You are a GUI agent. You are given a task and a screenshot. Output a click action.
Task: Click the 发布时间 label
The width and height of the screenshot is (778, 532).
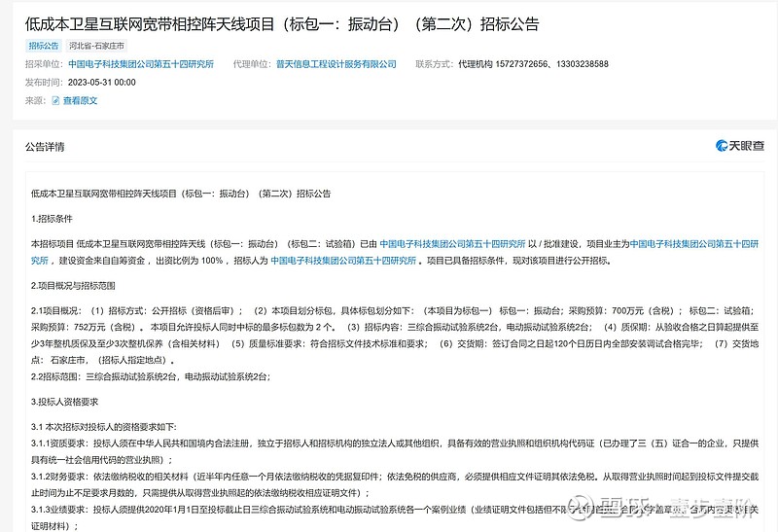pyautogui.click(x=44, y=83)
